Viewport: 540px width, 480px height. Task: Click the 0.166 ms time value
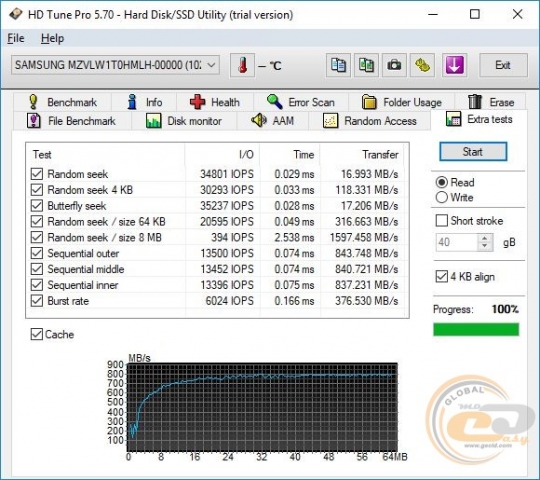click(x=294, y=301)
